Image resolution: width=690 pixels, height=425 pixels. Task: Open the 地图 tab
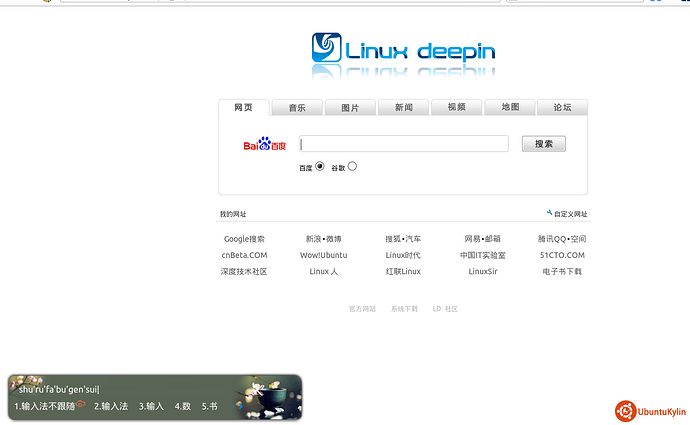(x=510, y=107)
